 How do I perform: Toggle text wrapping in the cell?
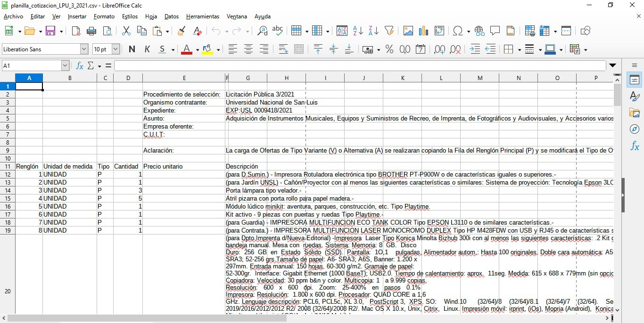point(283,49)
